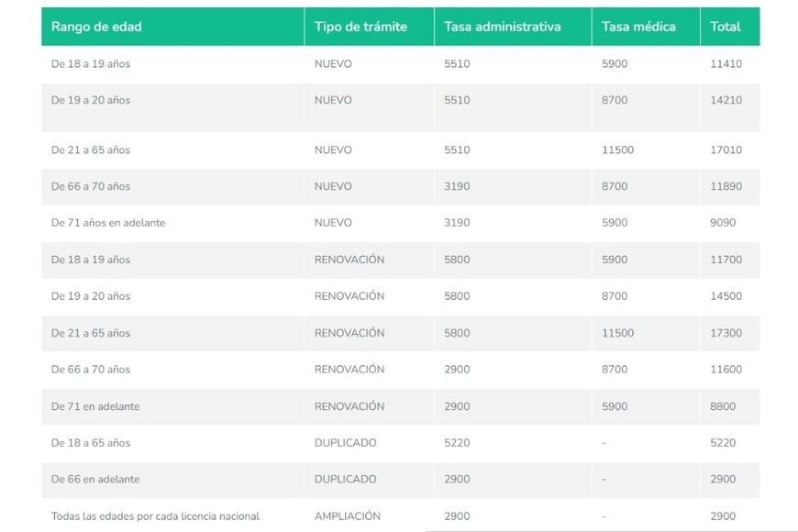Click the 'Total' column header
798x532 pixels.
tap(725, 27)
